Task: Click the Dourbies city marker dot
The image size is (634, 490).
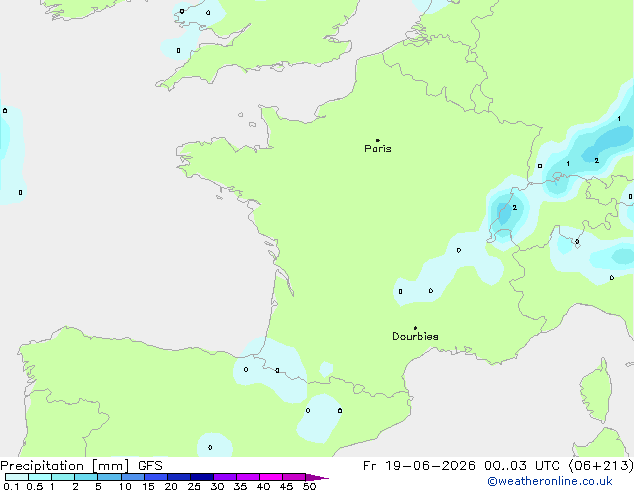Action: [x=415, y=328]
